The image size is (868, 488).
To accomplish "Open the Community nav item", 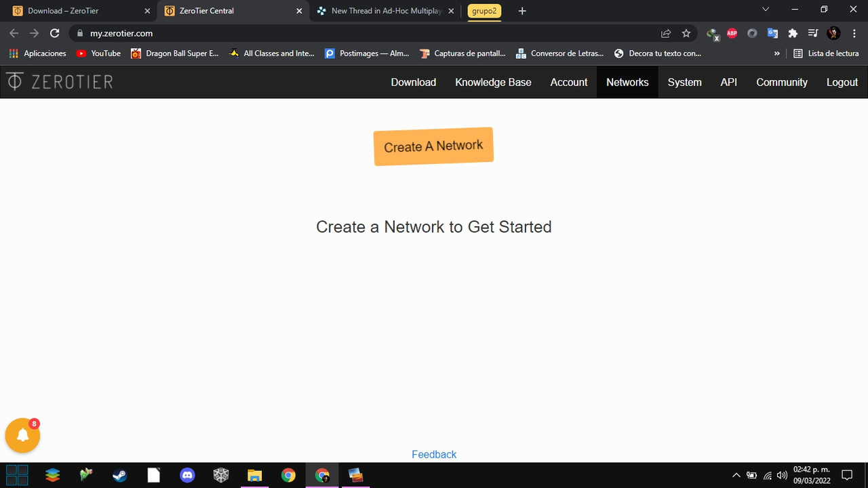I will coord(782,82).
